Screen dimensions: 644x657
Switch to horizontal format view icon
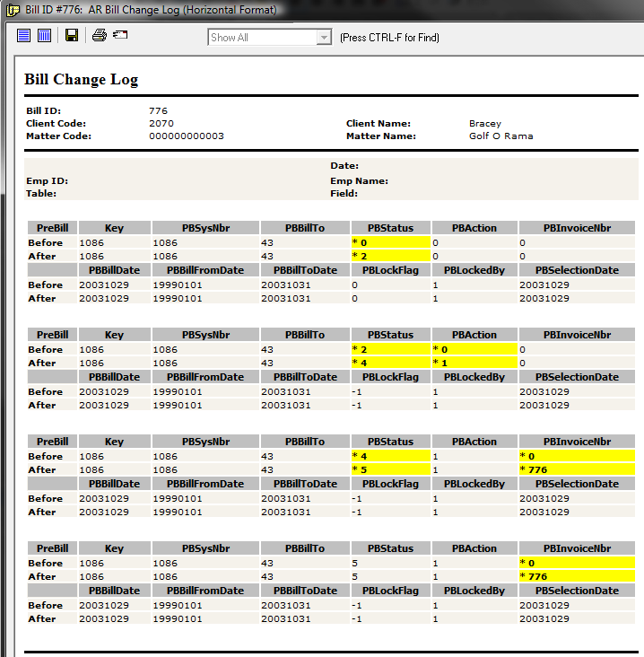[24, 36]
